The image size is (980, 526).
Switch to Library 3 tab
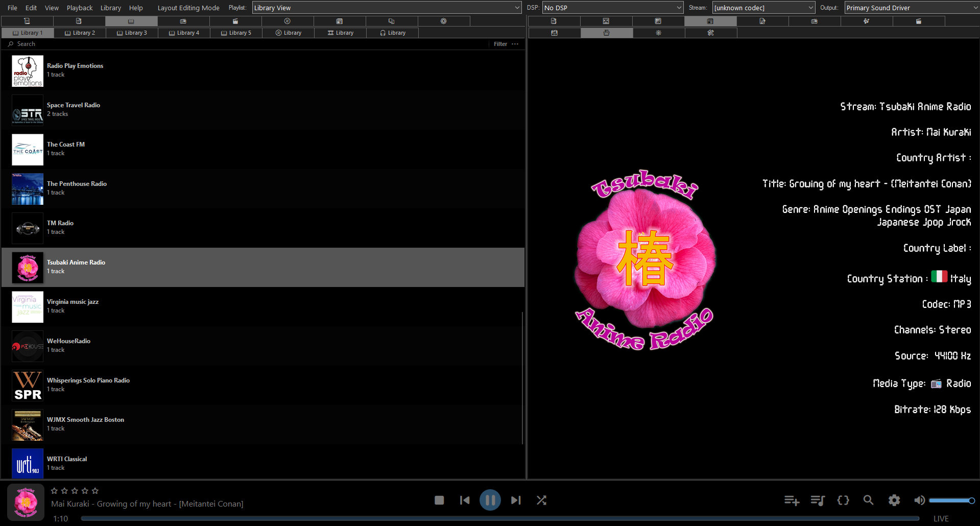132,33
